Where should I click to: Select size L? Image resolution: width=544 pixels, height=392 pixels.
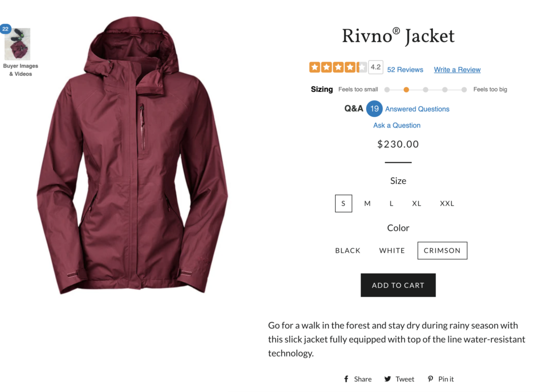pyautogui.click(x=392, y=203)
